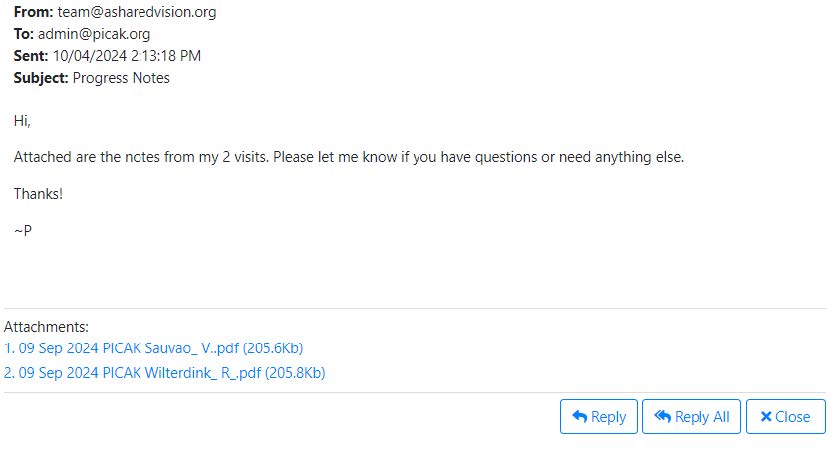Image resolution: width=839 pixels, height=459 pixels.
Task: Click the X icon on Close
Action: (765, 417)
